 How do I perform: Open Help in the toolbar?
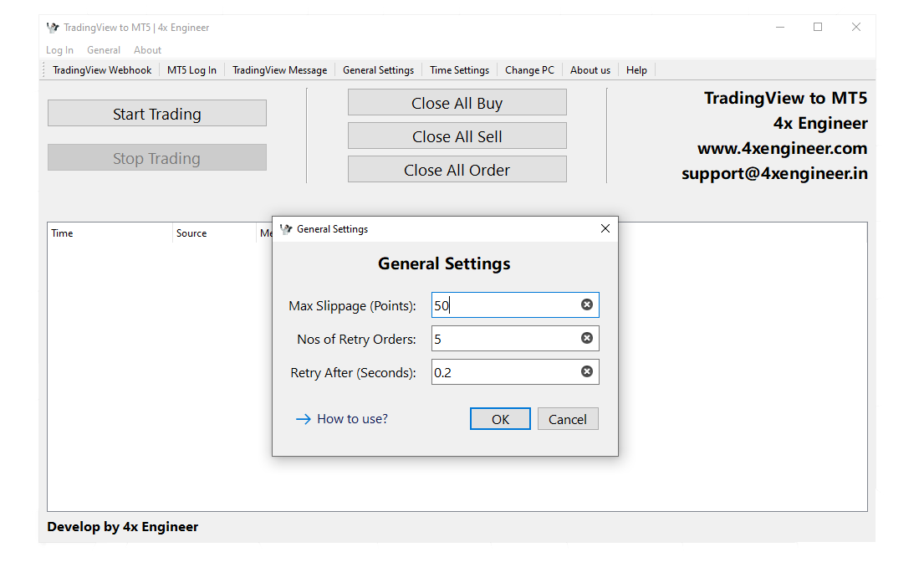636,70
